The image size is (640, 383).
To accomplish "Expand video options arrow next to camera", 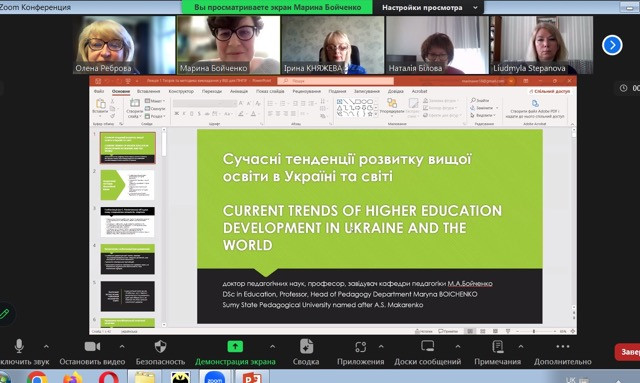I will coord(122,347).
